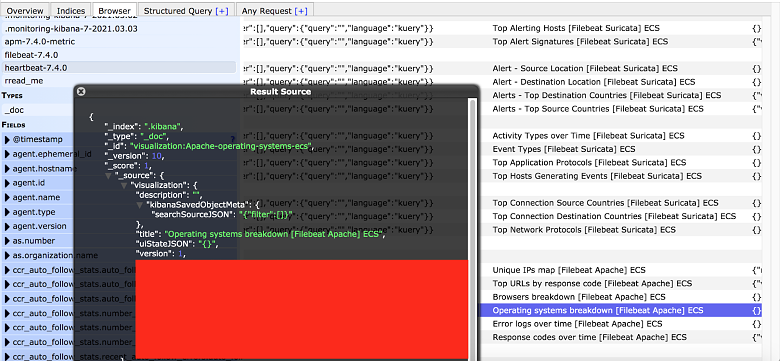
Task: Switch to the Overview tab
Action: pos(25,10)
